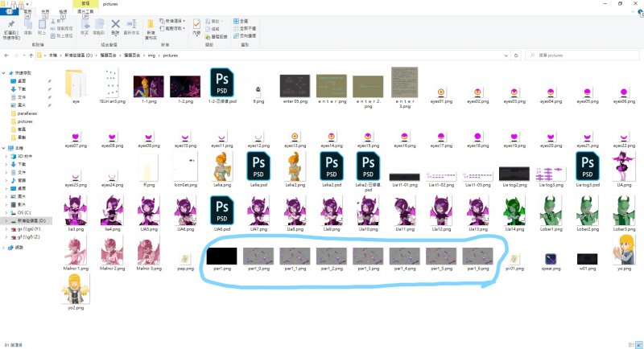This screenshot has height=349, width=644.
Task: Select the LIA6.psd Photoshop file
Action: tap(222, 210)
